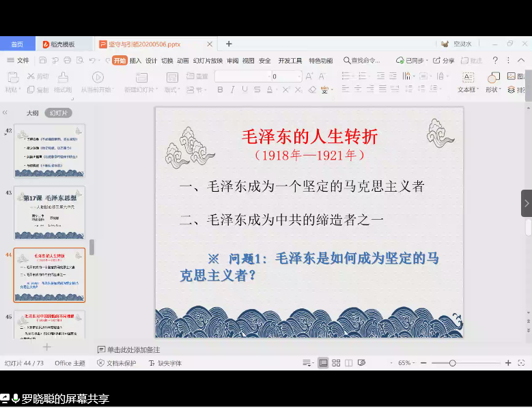This screenshot has width=532, height=408.
Task: Zoom in with the plus button
Action: tap(508, 363)
